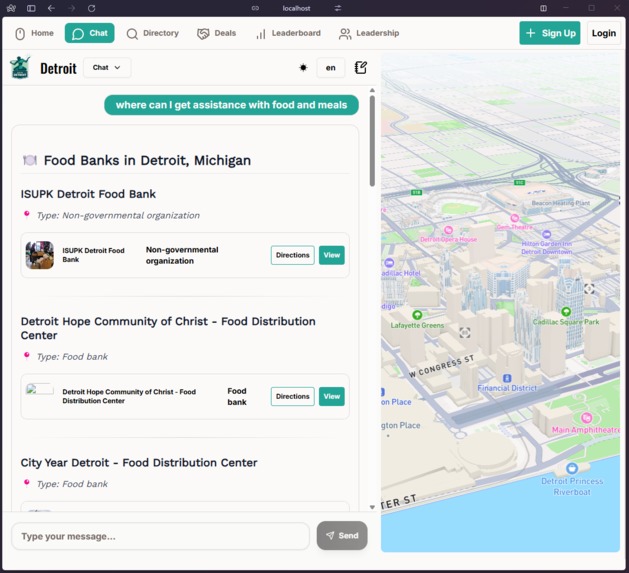The width and height of the screenshot is (629, 573).
Task: Open the Home navigation item
Action: pyautogui.click(x=34, y=33)
